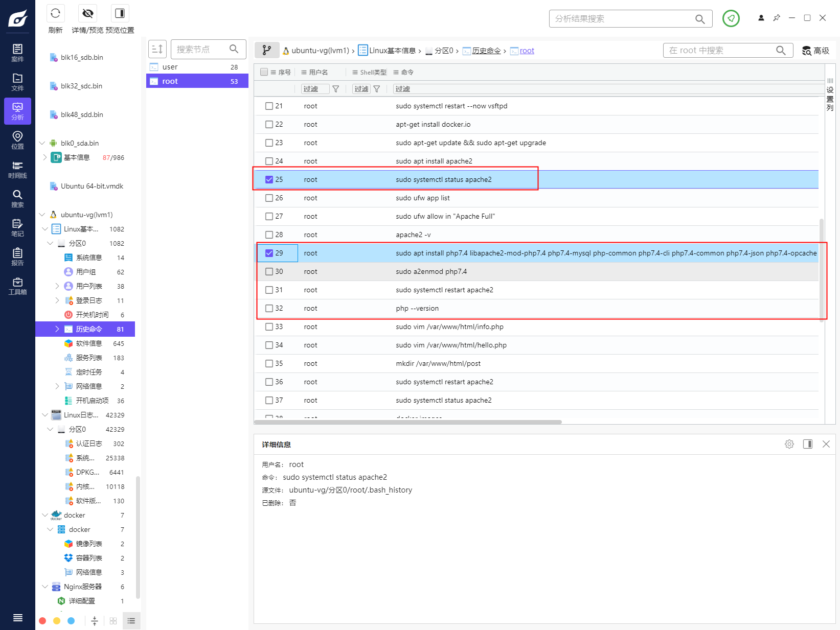Expand 网络信息 under Linux基本信息
The width and height of the screenshot is (840, 630).
(57, 386)
